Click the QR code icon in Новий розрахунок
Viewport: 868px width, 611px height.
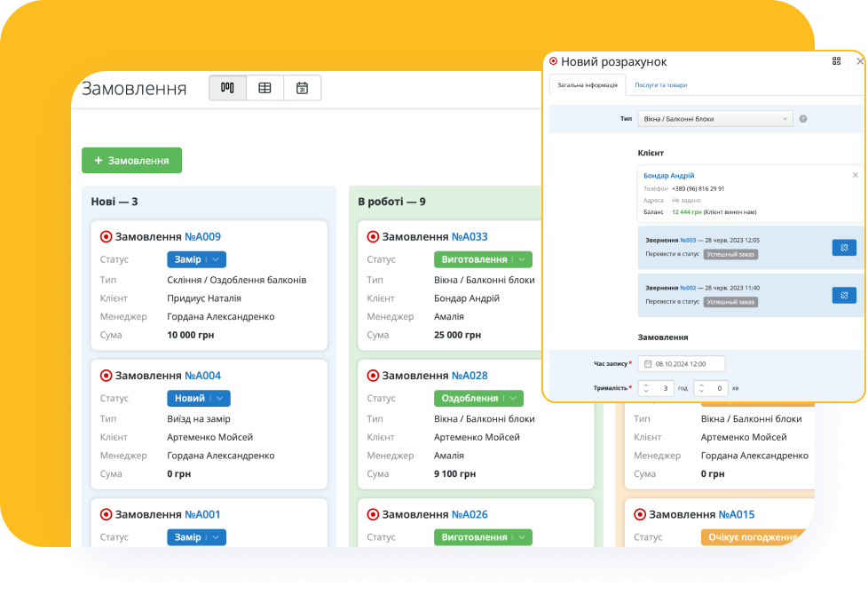836,61
